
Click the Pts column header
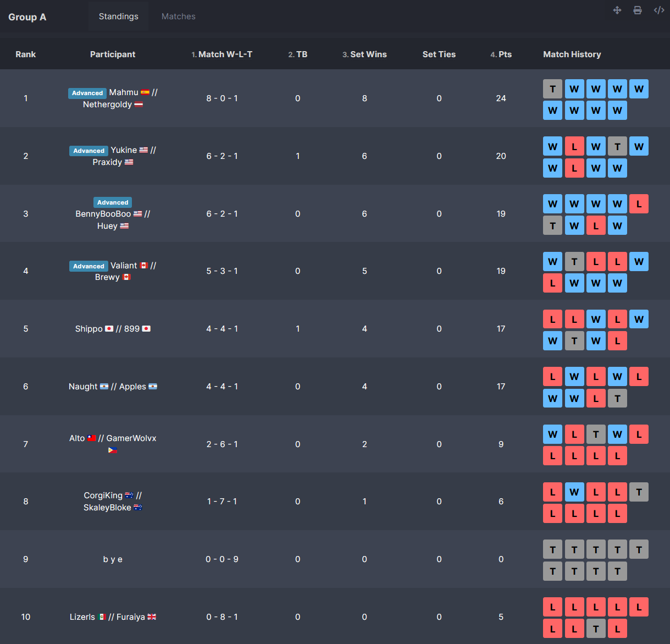(x=501, y=54)
